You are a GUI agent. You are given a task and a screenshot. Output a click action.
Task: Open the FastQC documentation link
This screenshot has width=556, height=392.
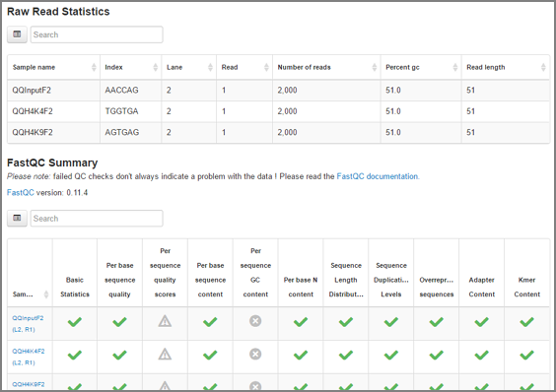click(378, 176)
